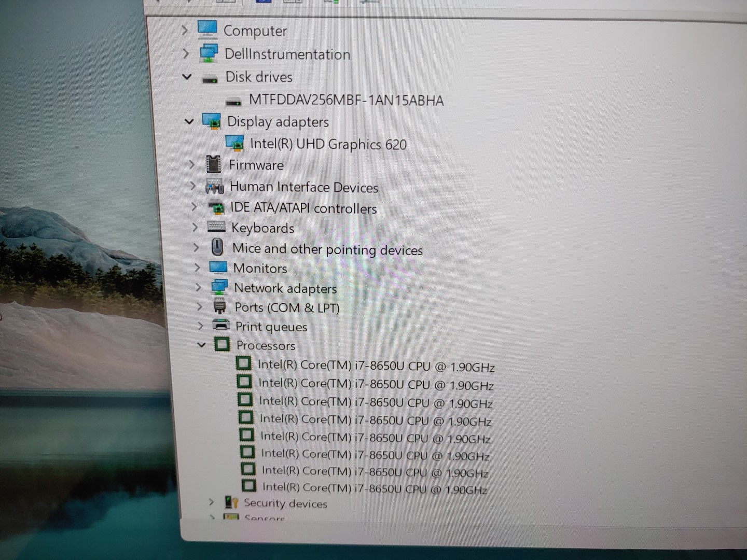
Task: Select the Firmware label
Action: [256, 165]
